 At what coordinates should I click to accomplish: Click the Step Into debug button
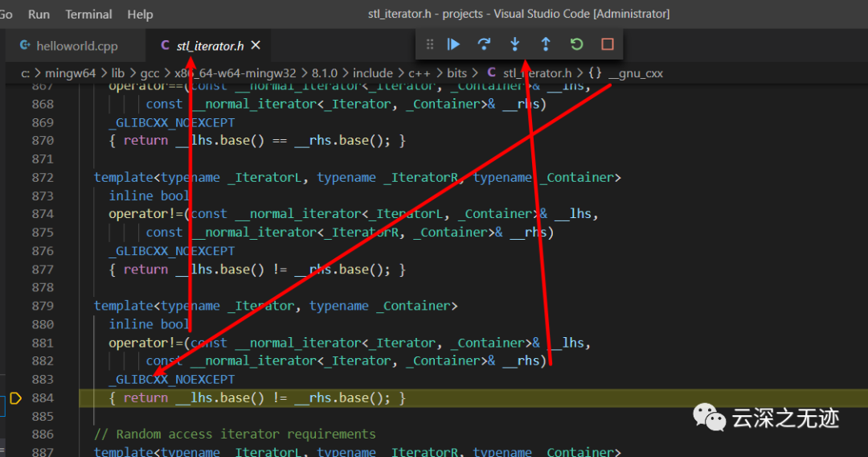click(x=515, y=44)
